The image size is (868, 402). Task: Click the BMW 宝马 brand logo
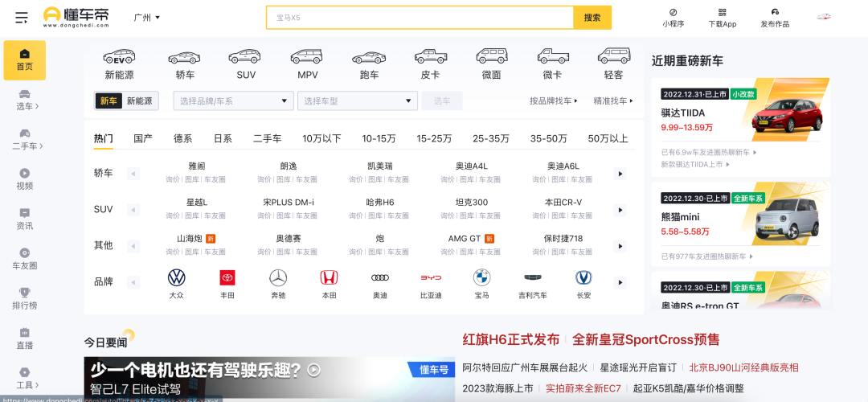pos(481,278)
